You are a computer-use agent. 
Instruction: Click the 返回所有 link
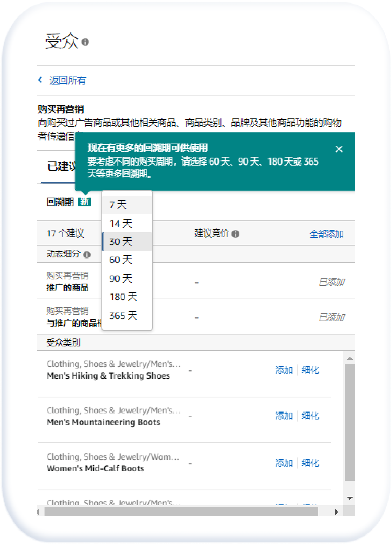pyautogui.click(x=67, y=80)
